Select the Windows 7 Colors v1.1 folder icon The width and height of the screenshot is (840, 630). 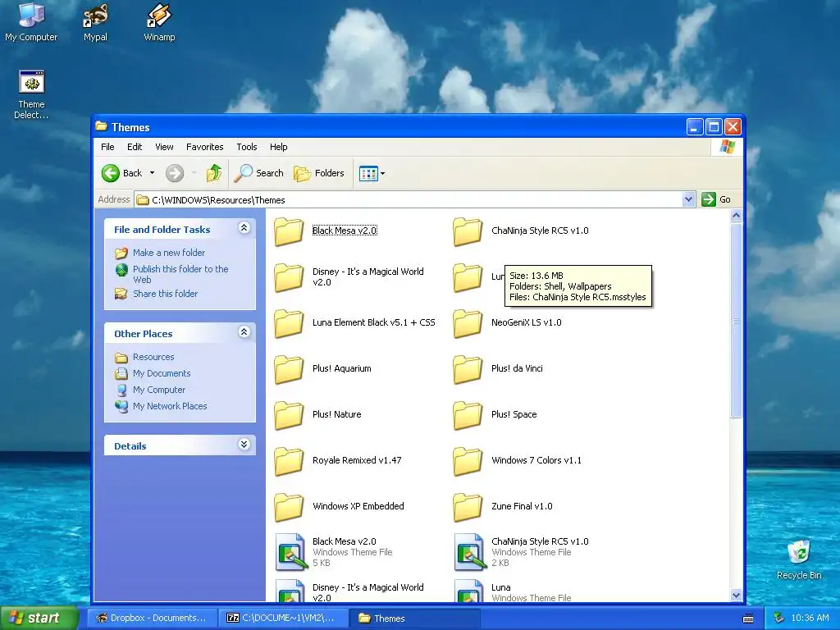pos(468,461)
